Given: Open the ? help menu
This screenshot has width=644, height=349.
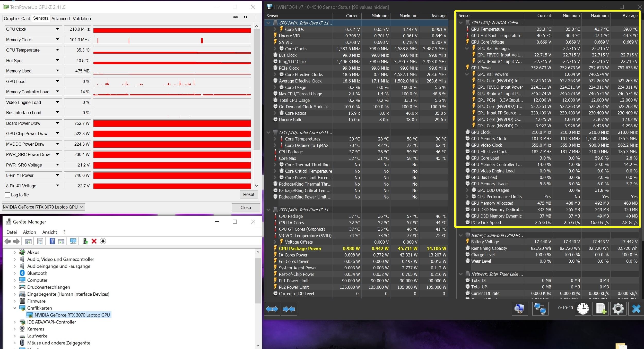Looking at the screenshot, I should point(64,232).
